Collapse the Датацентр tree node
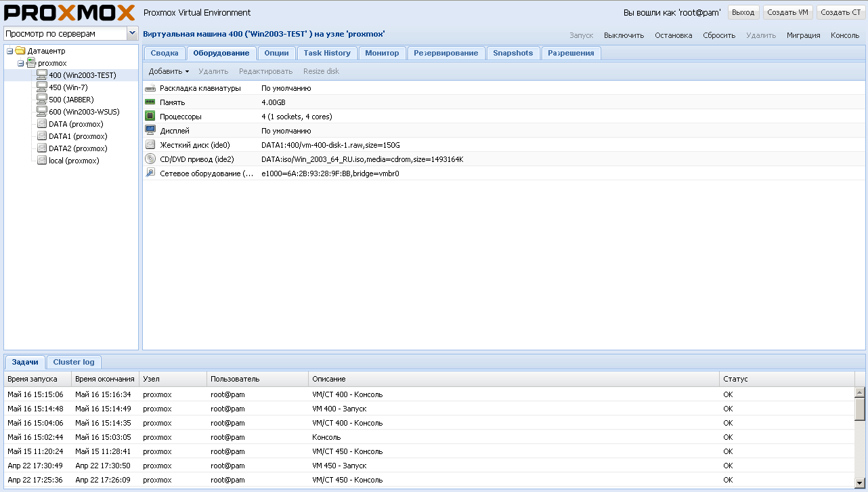Screen dimensions: 868x492 click(x=10, y=51)
